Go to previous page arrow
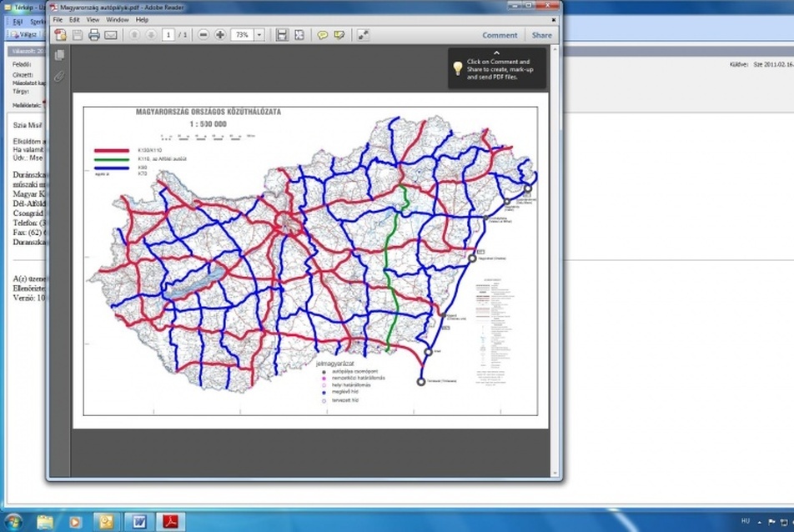This screenshot has height=532, width=794. point(134,35)
